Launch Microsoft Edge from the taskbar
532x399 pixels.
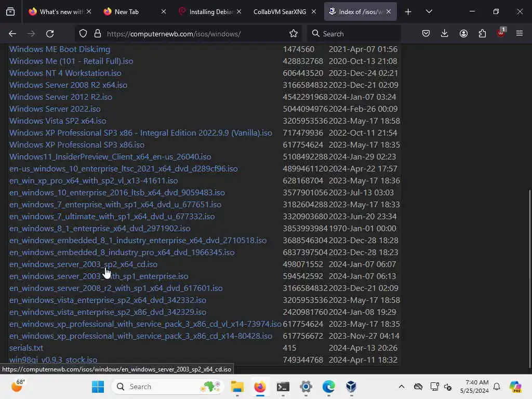point(328,387)
